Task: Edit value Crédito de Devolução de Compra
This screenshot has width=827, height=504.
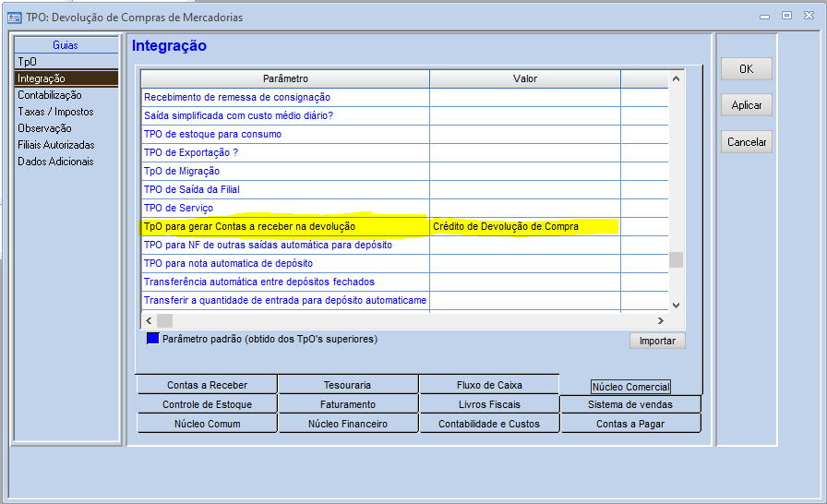Action: pos(523,226)
